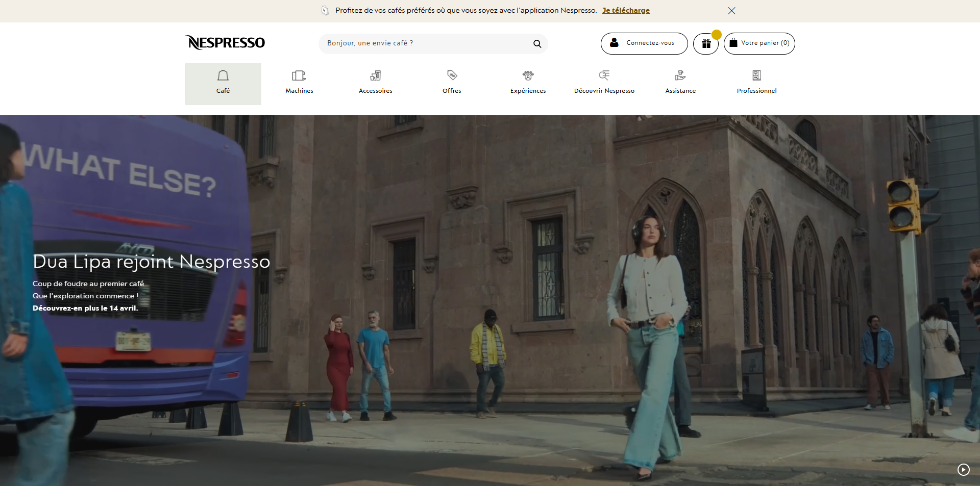The image size is (980, 486).
Task: Open "Votre panier (0)" cart text
Action: pyautogui.click(x=765, y=43)
